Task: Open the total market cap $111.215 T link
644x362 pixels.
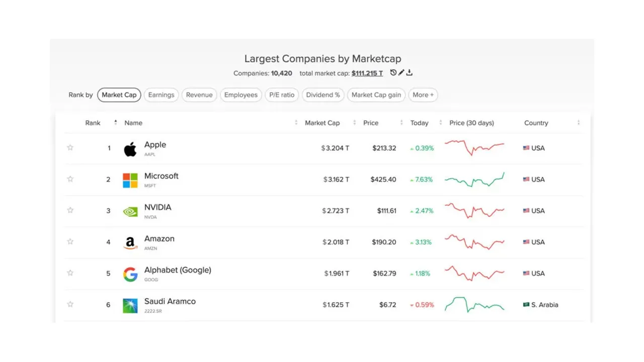Action: 367,73
